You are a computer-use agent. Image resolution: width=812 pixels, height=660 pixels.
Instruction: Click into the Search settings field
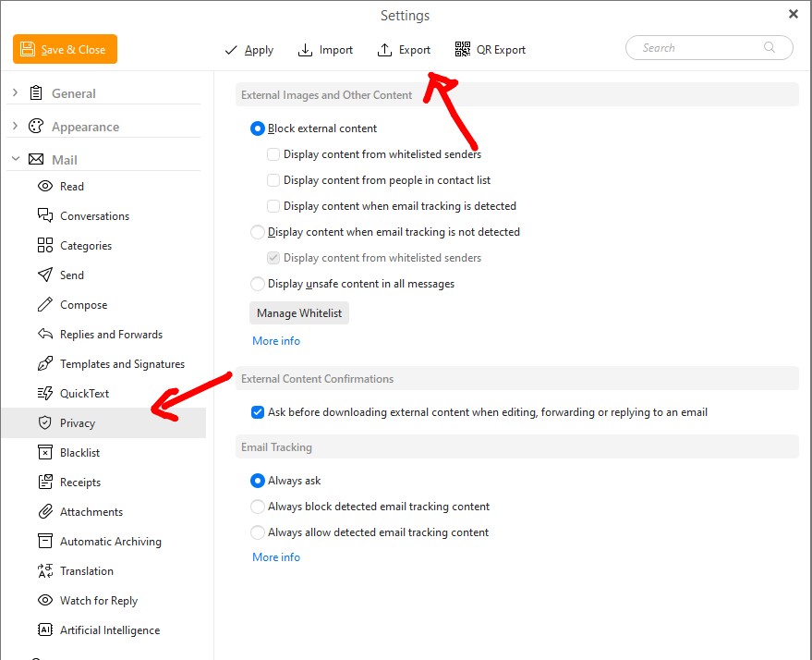[x=697, y=48]
